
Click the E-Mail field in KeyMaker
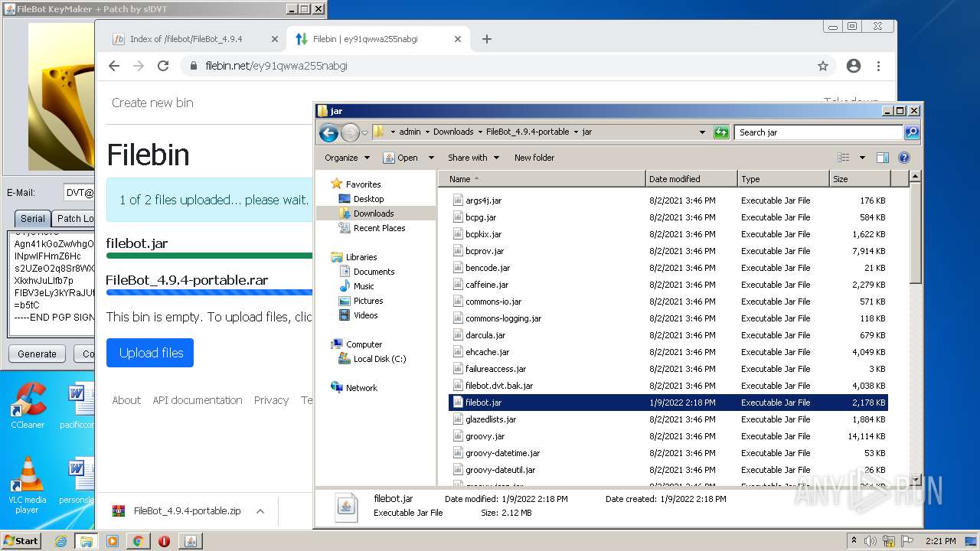point(77,193)
